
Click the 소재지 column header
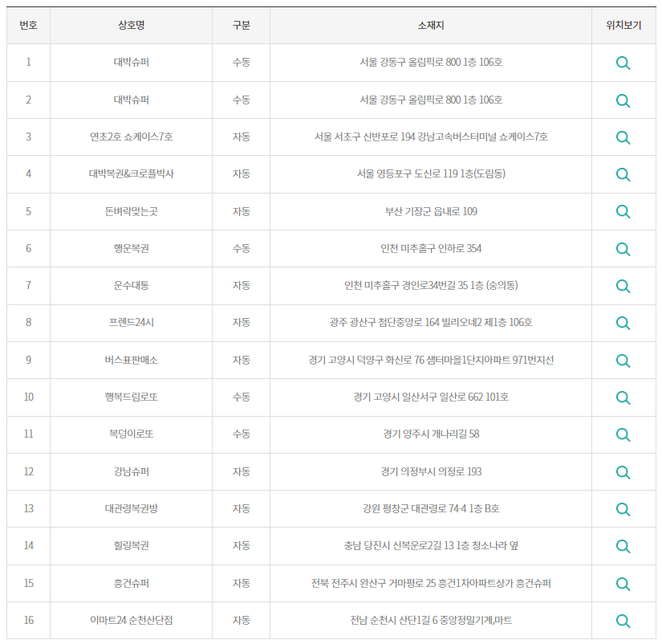pyautogui.click(x=431, y=26)
